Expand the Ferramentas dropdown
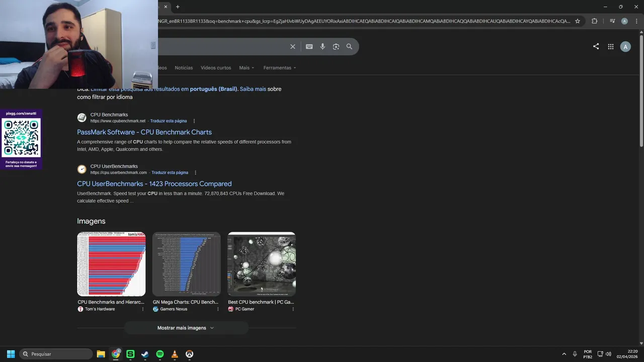Viewport: 644px width, 362px height. 280,68
